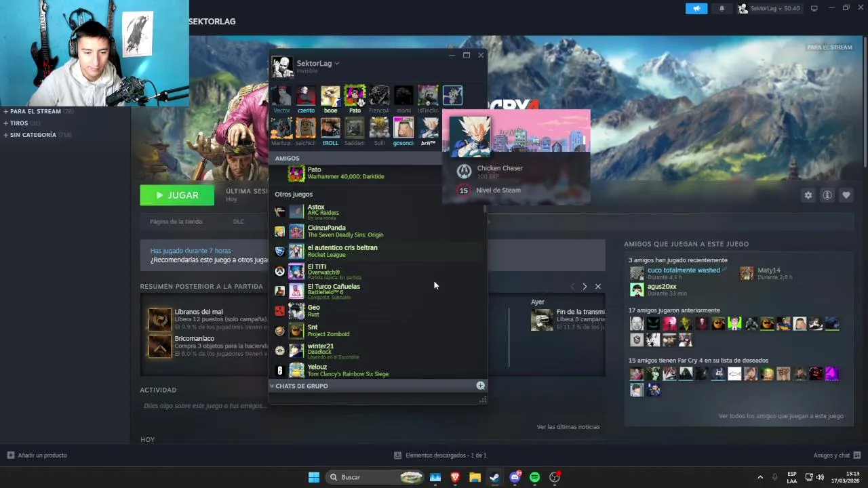Click the Pato avatar in the favorites row
The height and width of the screenshot is (488, 868).
click(x=355, y=96)
